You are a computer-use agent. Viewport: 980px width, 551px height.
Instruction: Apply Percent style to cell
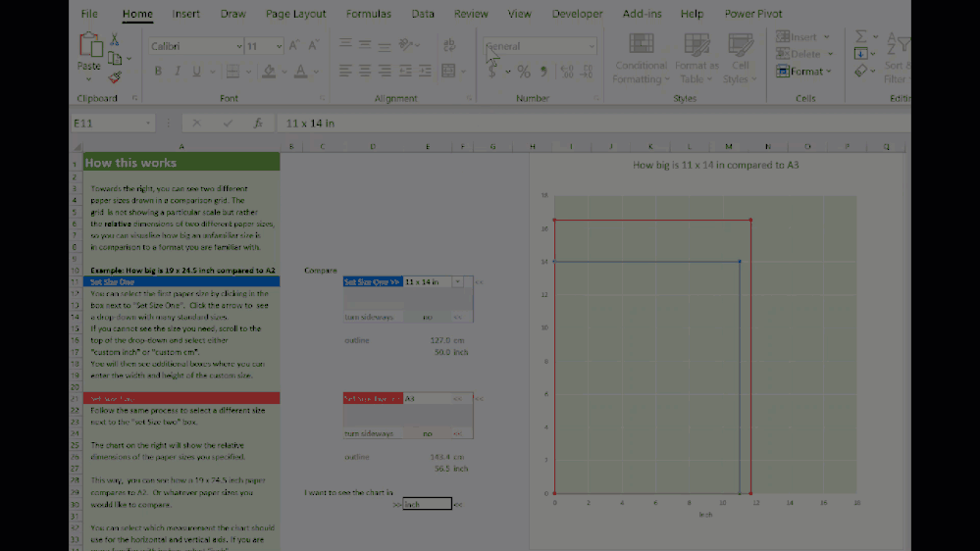[524, 72]
